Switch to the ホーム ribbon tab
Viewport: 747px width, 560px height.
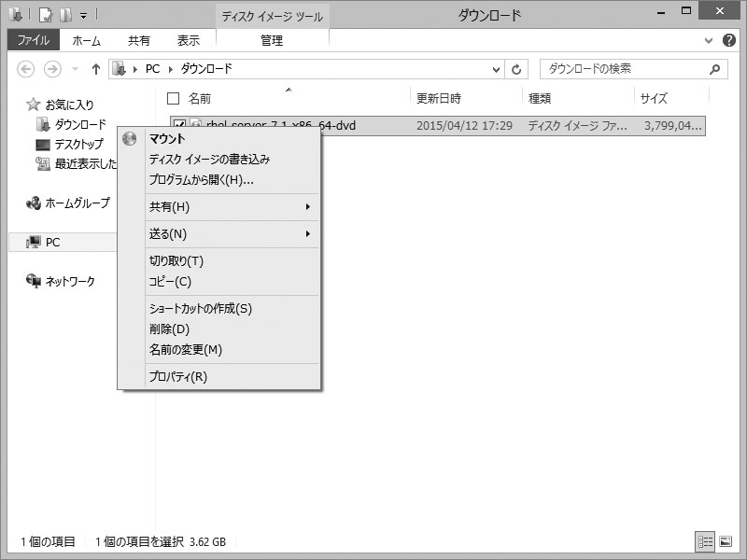(x=86, y=40)
